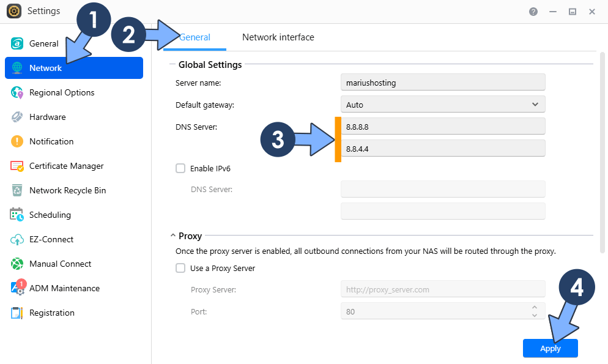Collapse the Proxy section
The image size is (608, 364).
point(173,236)
